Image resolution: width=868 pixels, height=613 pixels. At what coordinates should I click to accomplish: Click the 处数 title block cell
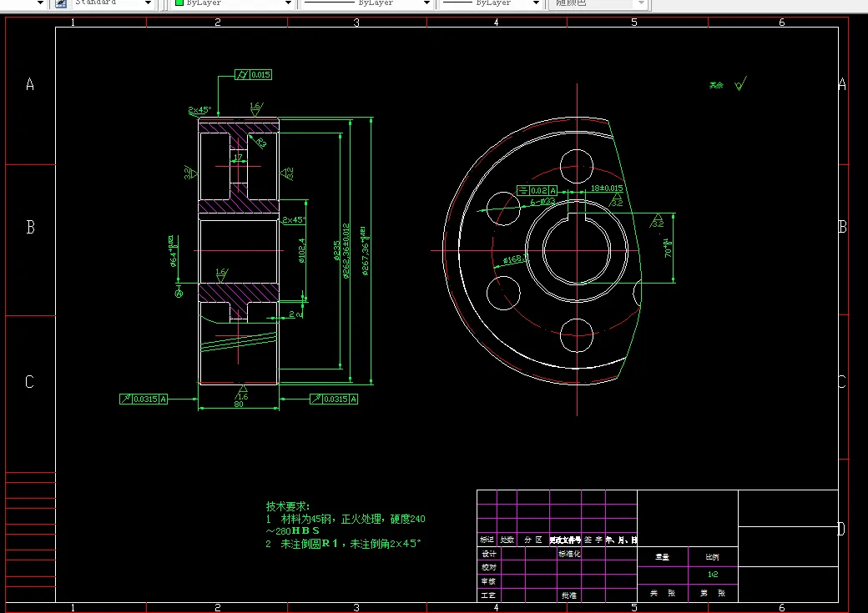coord(507,540)
